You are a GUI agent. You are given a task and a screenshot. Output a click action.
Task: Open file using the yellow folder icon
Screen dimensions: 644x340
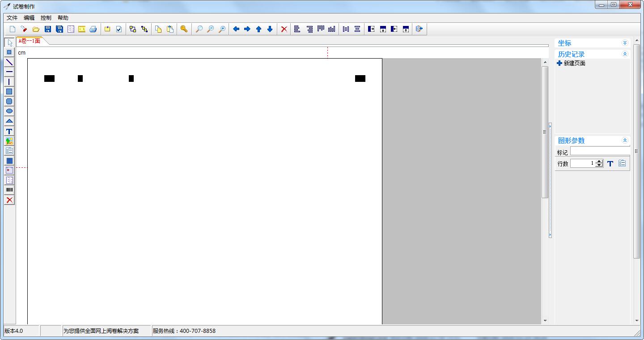click(36, 29)
